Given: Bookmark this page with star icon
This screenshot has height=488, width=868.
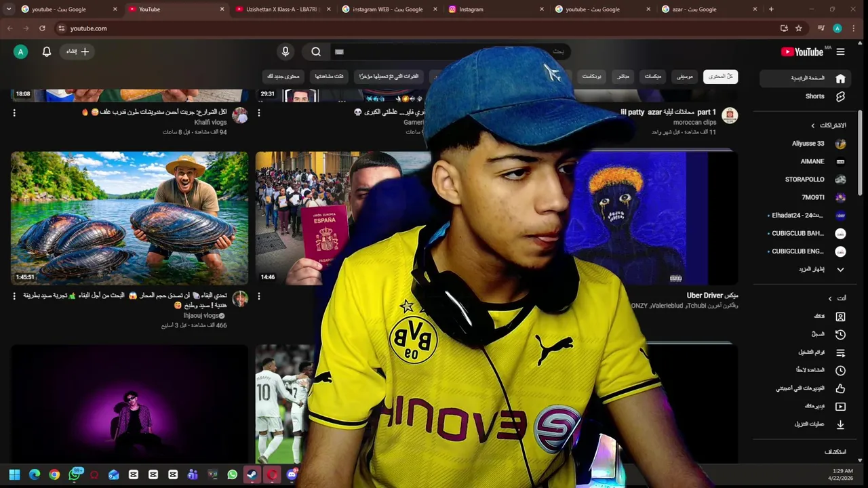Looking at the screenshot, I should (x=799, y=28).
